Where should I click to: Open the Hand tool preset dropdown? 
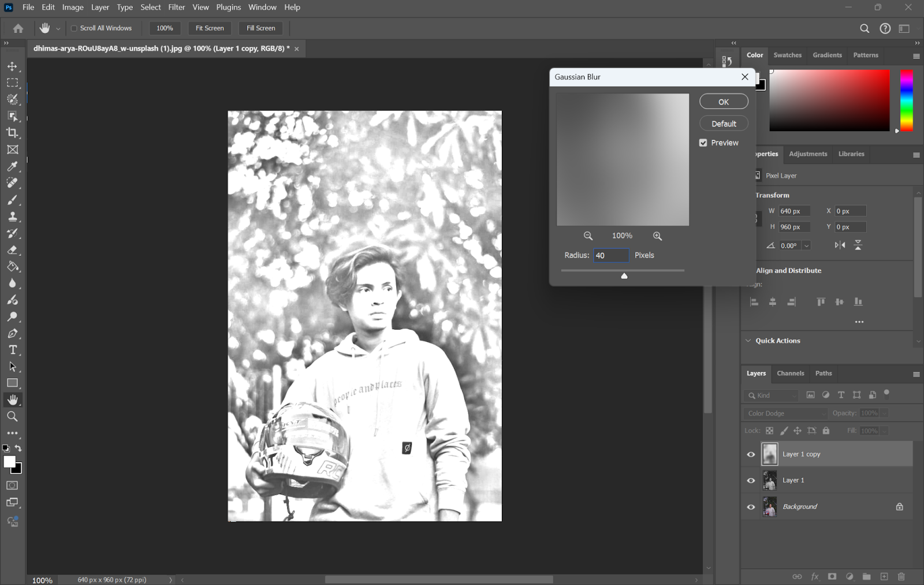(x=58, y=28)
